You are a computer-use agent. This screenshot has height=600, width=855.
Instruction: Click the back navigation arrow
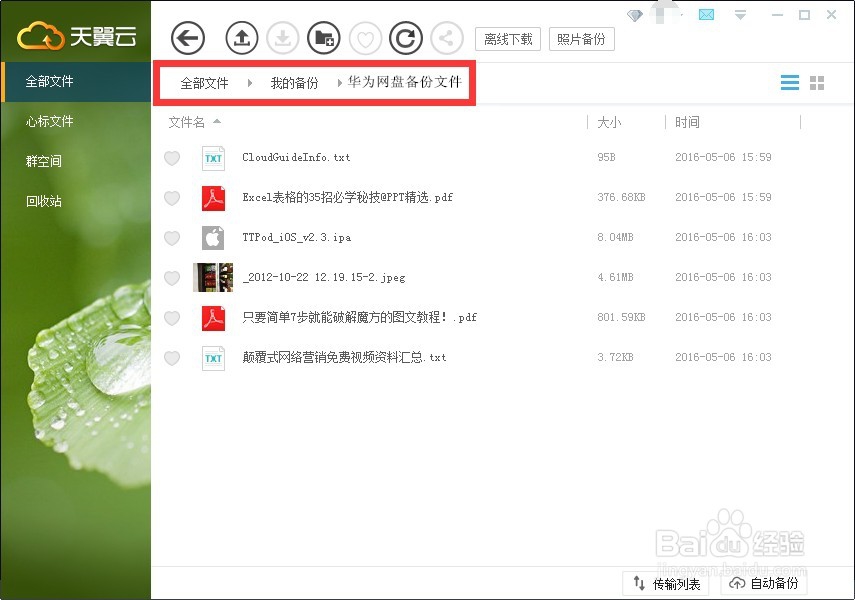[187, 37]
